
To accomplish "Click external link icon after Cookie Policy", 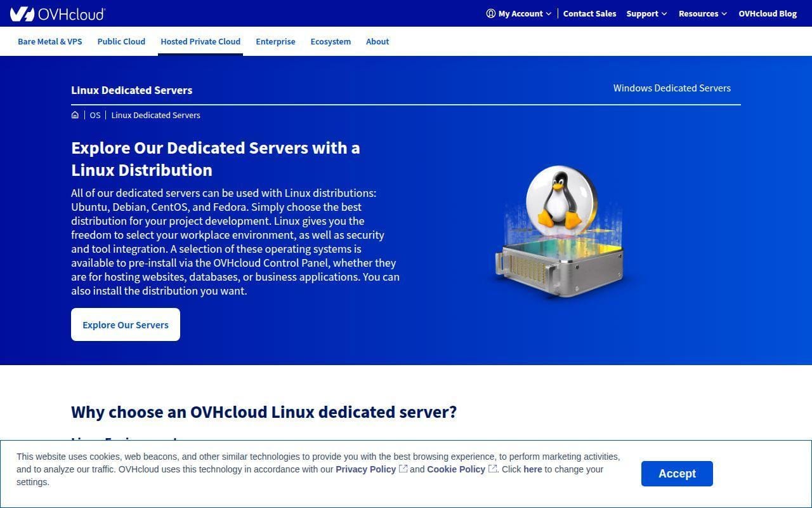I will coord(492,469).
